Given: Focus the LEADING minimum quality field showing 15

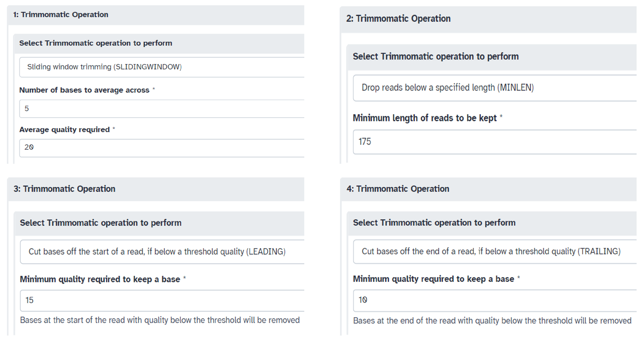Looking at the screenshot, I should coord(162,300).
